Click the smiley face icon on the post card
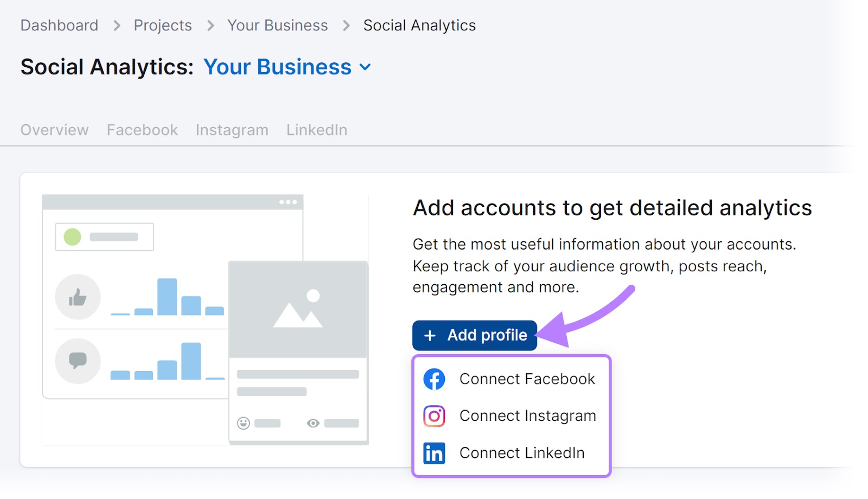 pyautogui.click(x=243, y=423)
